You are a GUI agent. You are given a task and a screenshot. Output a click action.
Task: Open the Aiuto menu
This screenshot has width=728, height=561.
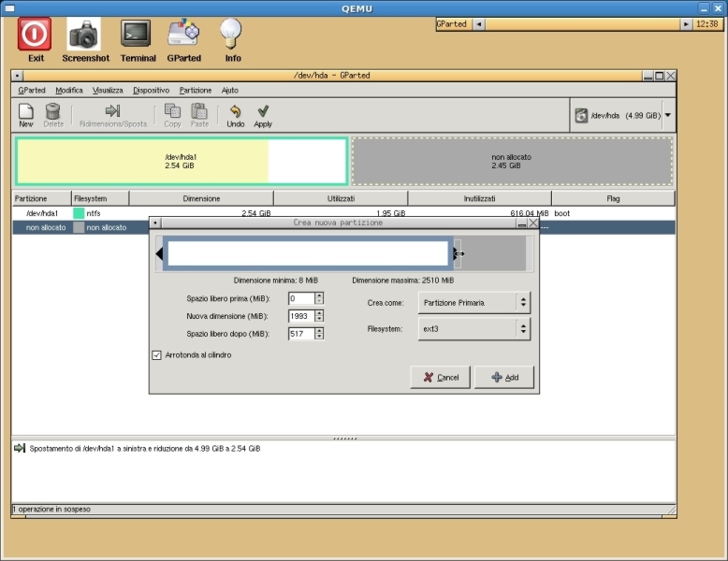pyautogui.click(x=229, y=90)
